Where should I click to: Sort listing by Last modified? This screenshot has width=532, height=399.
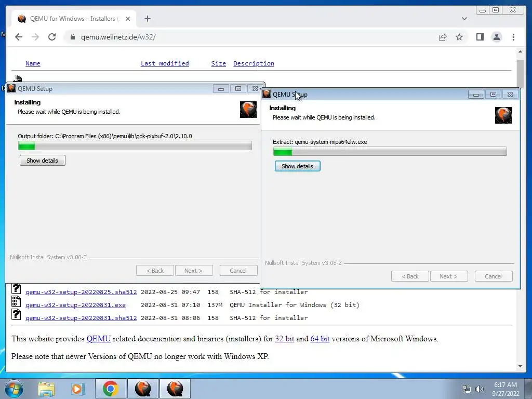coord(165,63)
